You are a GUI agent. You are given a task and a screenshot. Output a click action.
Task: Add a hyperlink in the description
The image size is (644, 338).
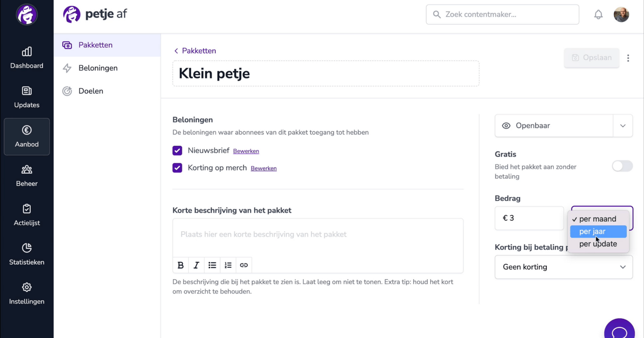point(244,265)
